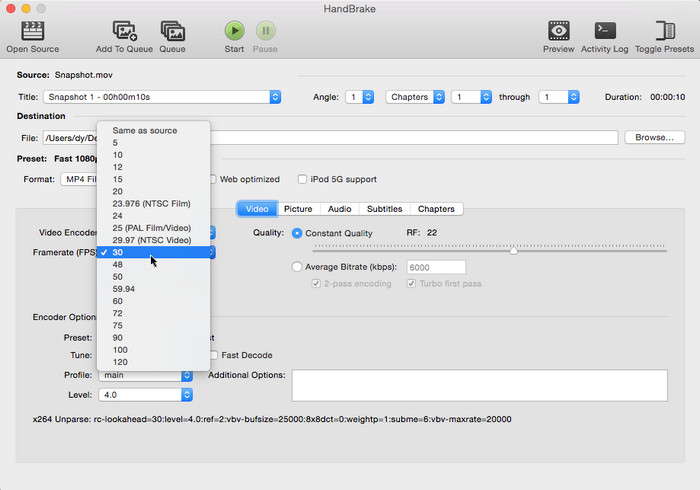Open a video via Open Source icon

coord(33,31)
